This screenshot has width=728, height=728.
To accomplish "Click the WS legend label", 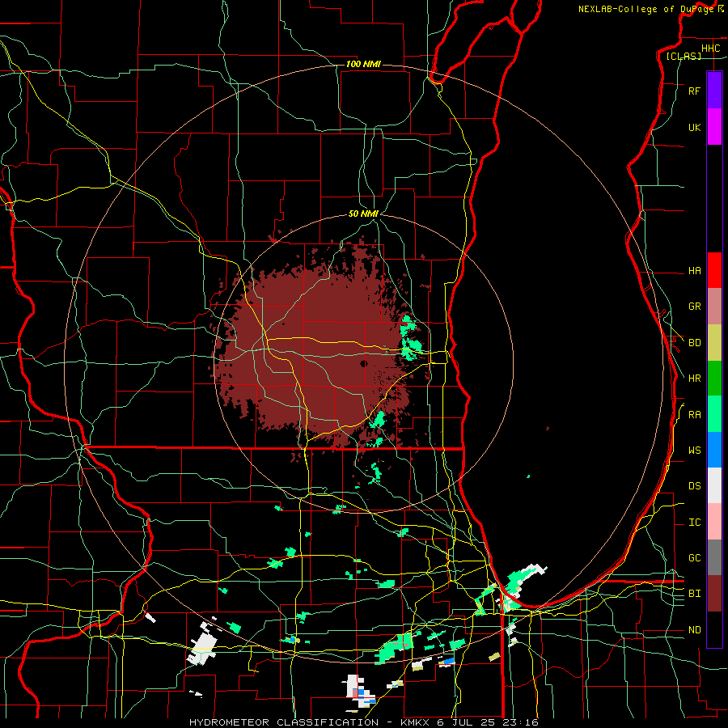I will coord(694,451).
